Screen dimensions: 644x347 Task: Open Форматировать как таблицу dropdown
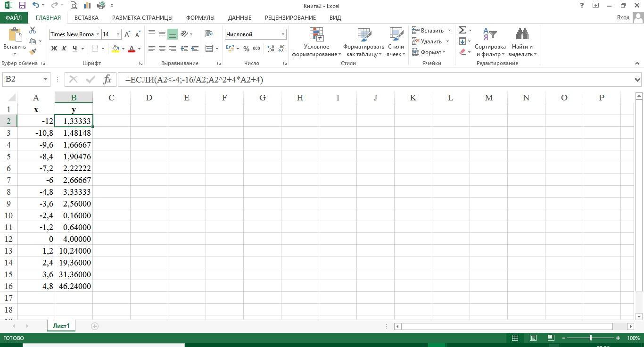[363, 41]
